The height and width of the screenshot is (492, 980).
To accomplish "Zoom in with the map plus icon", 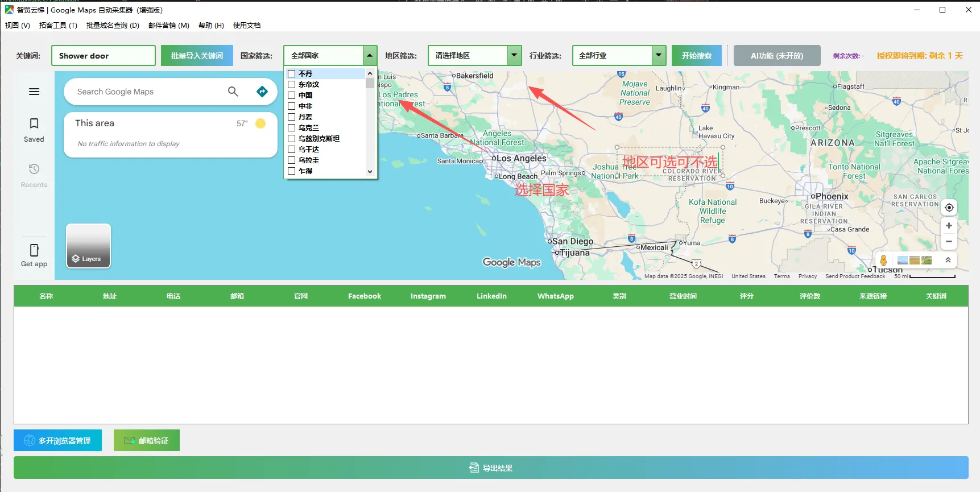I will 949,226.
